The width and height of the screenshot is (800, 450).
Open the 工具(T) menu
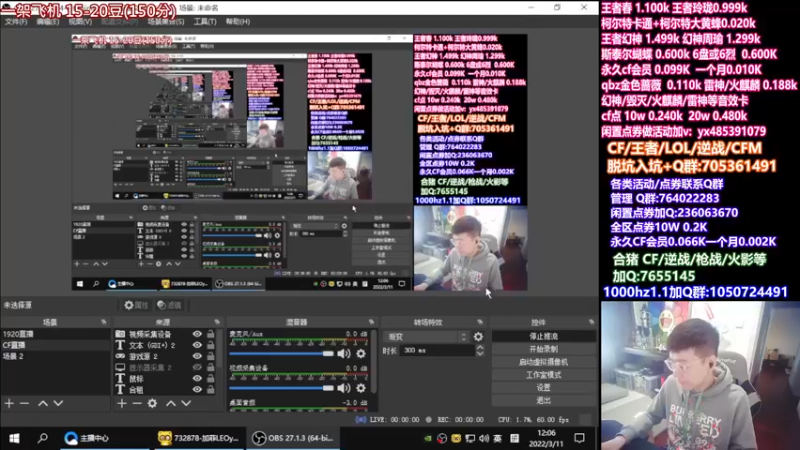click(205, 22)
